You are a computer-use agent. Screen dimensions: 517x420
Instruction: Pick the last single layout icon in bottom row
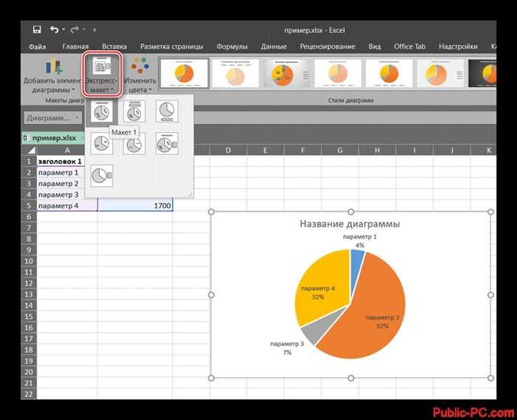(x=102, y=176)
